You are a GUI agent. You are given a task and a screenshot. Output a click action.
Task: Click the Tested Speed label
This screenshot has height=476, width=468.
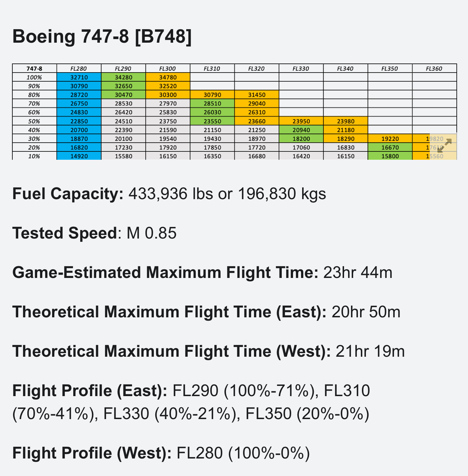[x=64, y=233]
